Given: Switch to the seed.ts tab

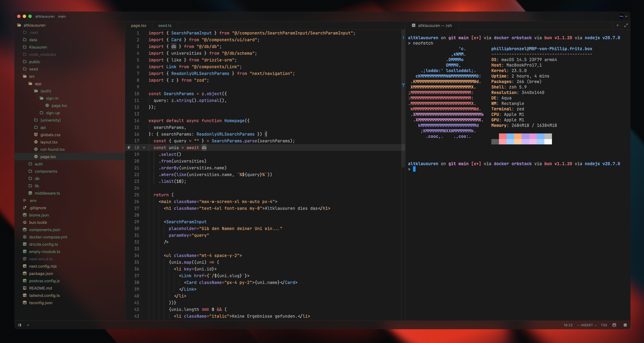Looking at the screenshot, I should click(x=165, y=25).
